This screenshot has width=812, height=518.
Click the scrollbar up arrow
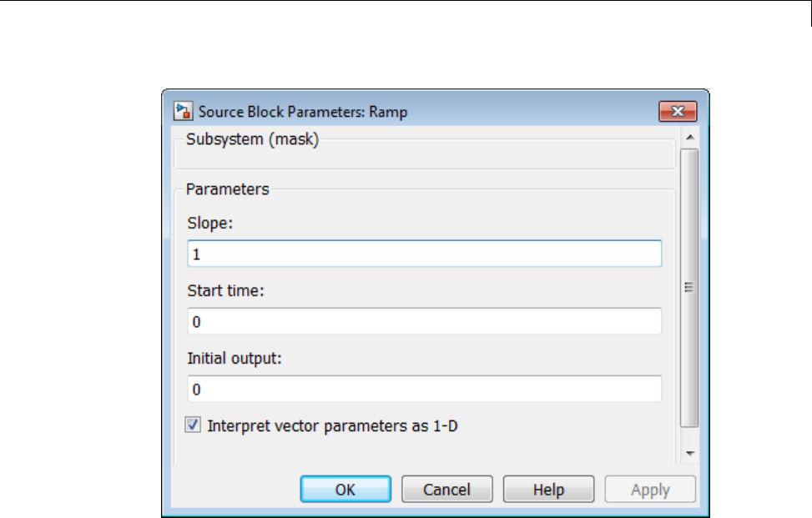689,136
